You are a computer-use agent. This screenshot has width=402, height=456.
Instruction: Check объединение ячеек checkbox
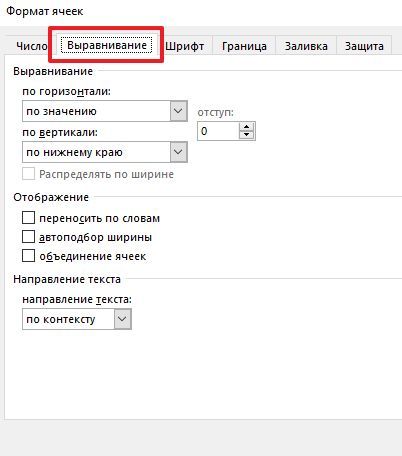click(28, 256)
